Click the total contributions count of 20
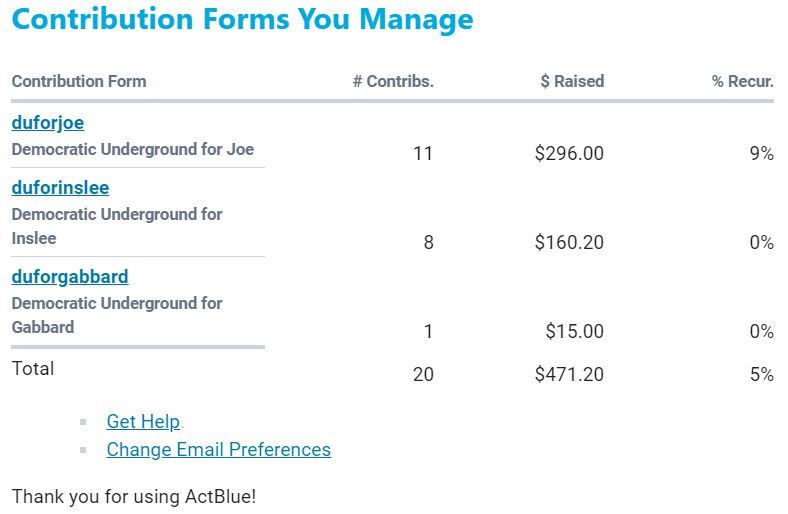The height and width of the screenshot is (514, 788). tap(423, 375)
